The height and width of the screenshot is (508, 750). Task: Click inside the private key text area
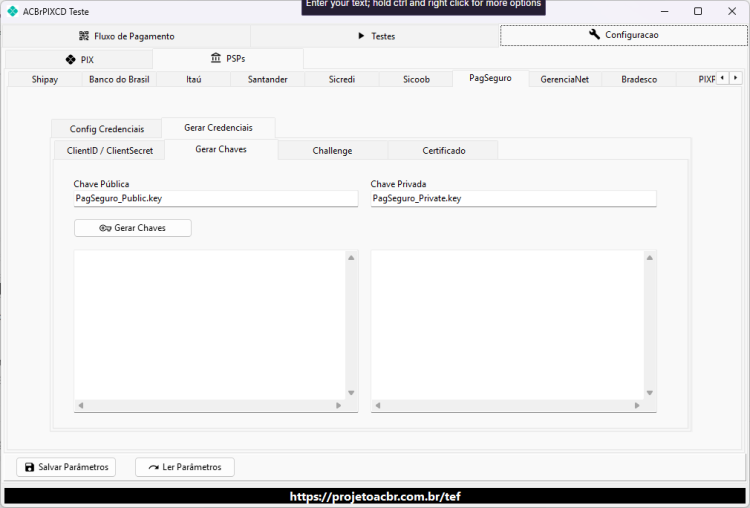[x=507, y=325]
